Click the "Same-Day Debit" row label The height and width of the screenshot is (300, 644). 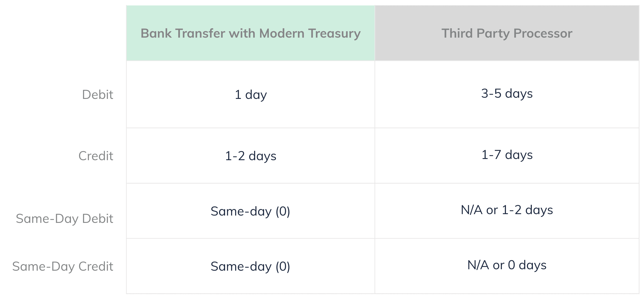point(65,219)
